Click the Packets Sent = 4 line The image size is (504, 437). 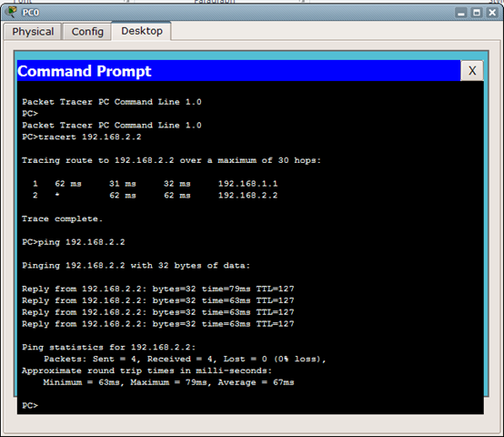click(x=185, y=359)
